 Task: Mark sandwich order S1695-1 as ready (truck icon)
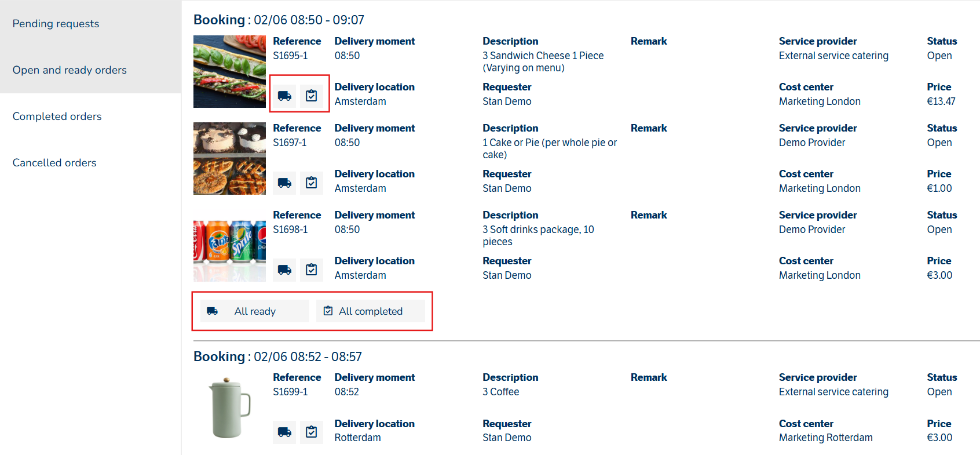click(284, 96)
